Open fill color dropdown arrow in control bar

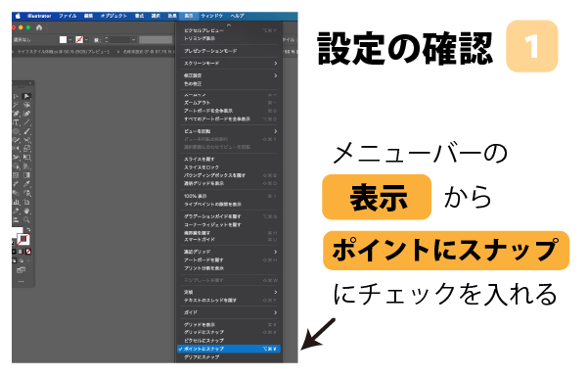tap(70, 40)
